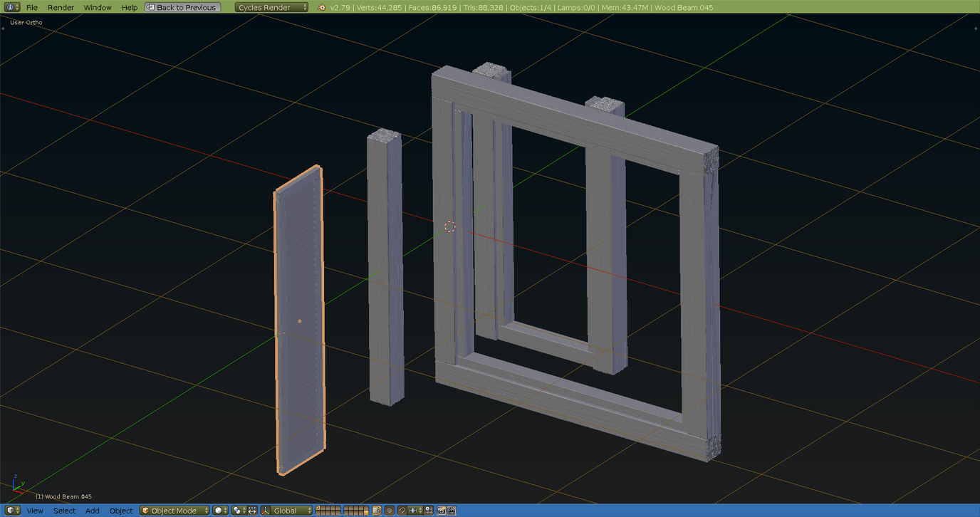Screen dimensions: 980x517
Task: Toggle snap during transform magnet icon
Action: pos(402,511)
